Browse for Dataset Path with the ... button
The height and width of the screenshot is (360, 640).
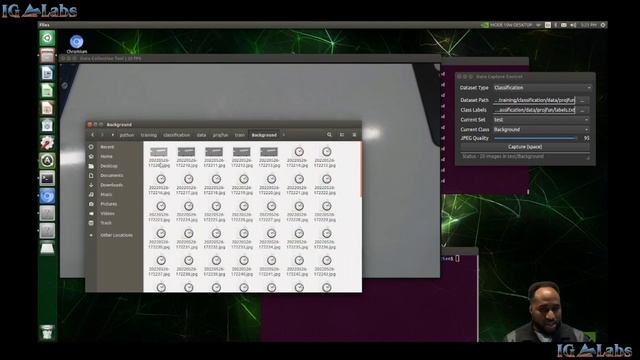(582, 100)
